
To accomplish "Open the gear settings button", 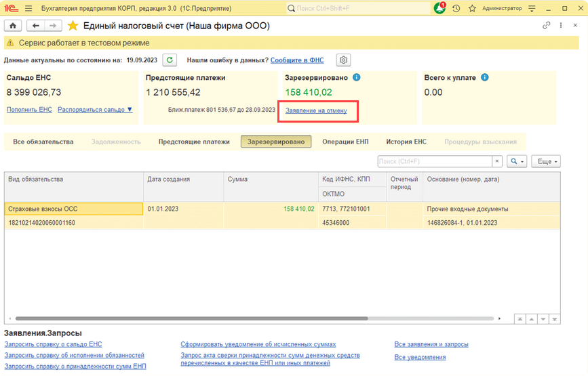I will coord(343,60).
